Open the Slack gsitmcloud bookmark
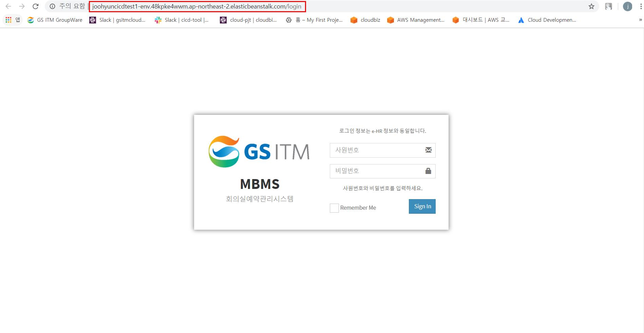This screenshot has width=644, height=333. 117,20
